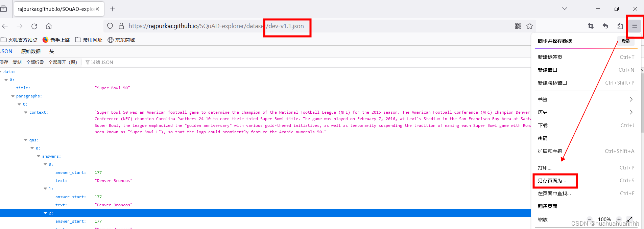Click the tab manager icon at top left

click(x=3, y=9)
